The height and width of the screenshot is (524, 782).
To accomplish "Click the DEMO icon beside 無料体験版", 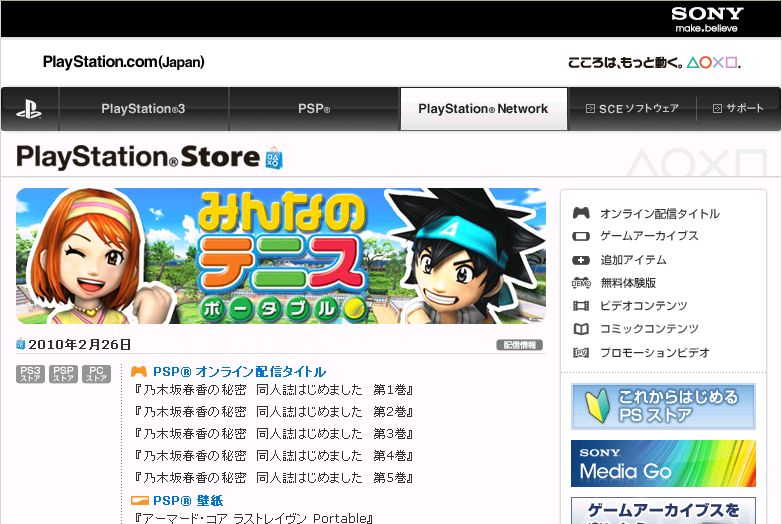I will point(581,283).
